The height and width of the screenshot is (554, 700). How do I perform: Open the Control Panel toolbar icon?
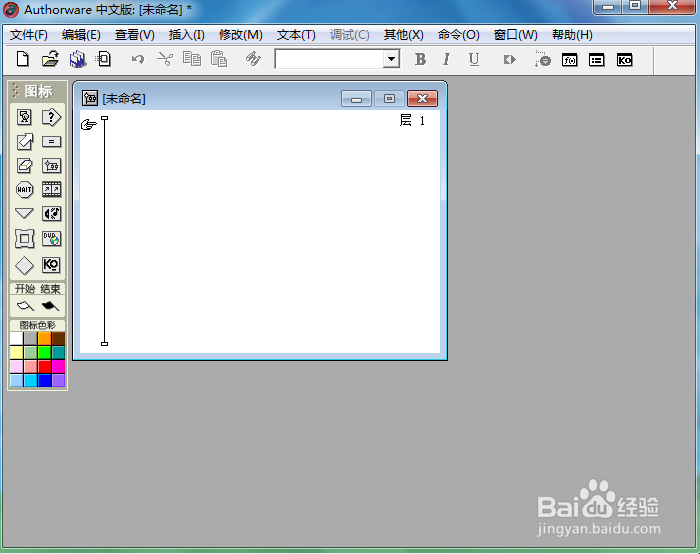(x=542, y=59)
